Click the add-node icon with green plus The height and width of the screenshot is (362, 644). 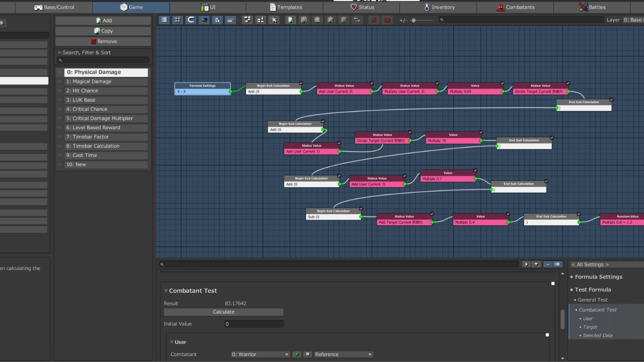[x=291, y=20]
